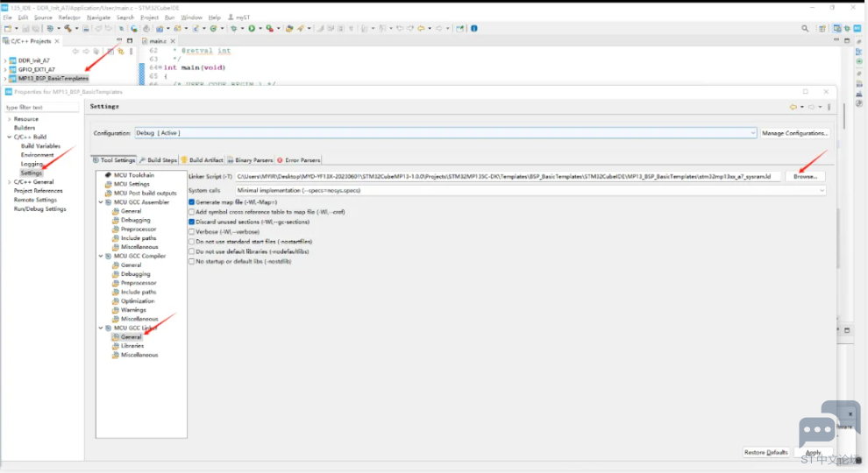
Task: Expand the DDR_Init_A7 project
Action: [5, 60]
